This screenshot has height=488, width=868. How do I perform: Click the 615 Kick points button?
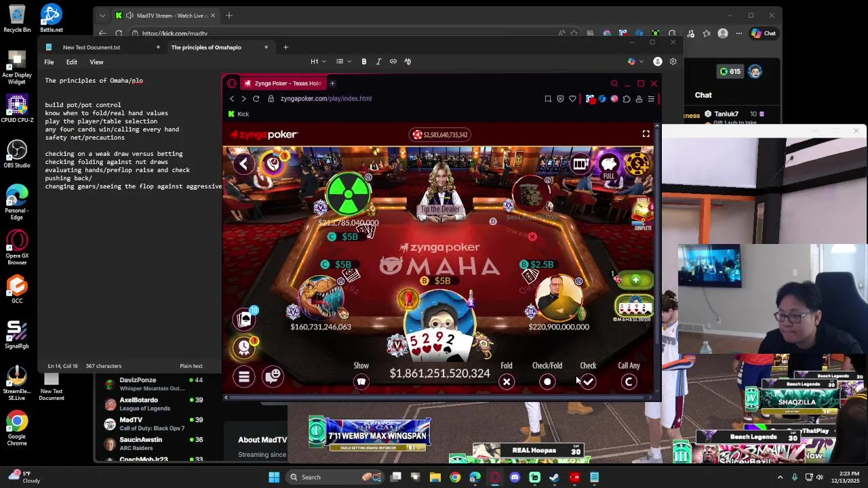pos(730,71)
